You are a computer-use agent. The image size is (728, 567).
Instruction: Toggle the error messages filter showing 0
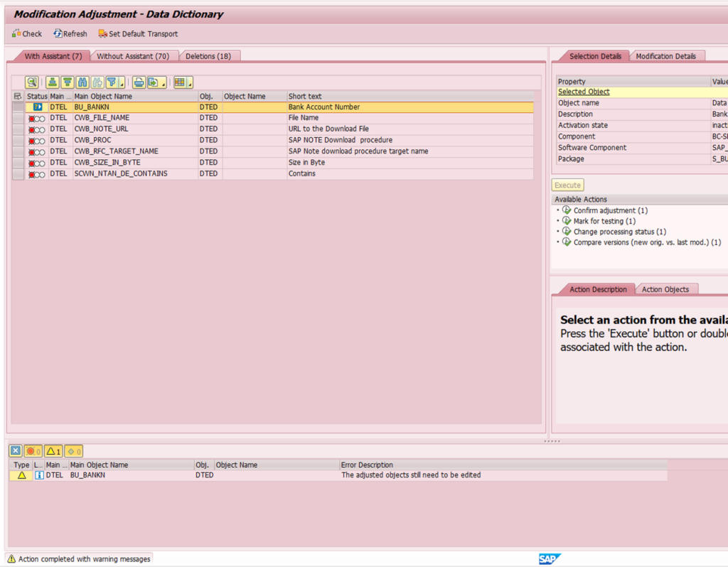[33, 451]
